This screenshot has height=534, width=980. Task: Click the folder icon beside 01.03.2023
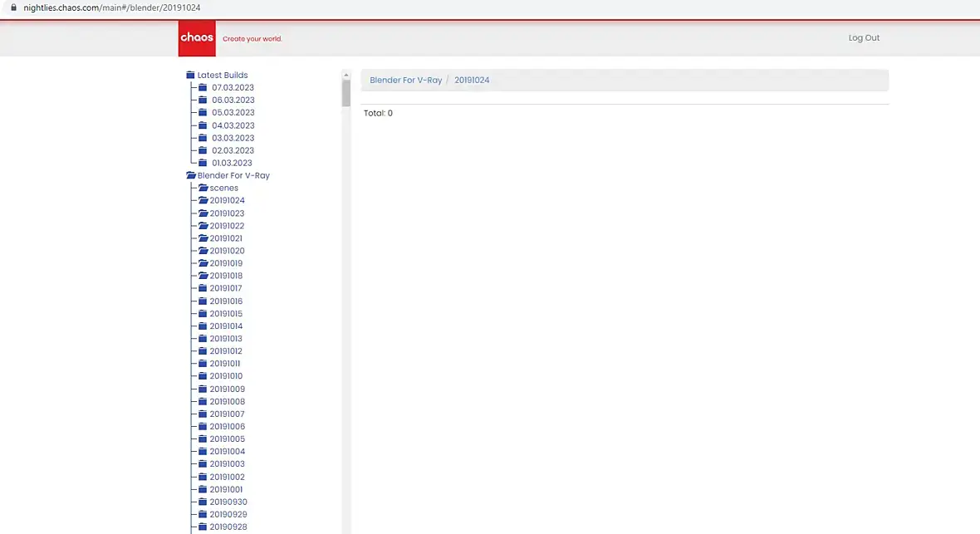point(203,163)
